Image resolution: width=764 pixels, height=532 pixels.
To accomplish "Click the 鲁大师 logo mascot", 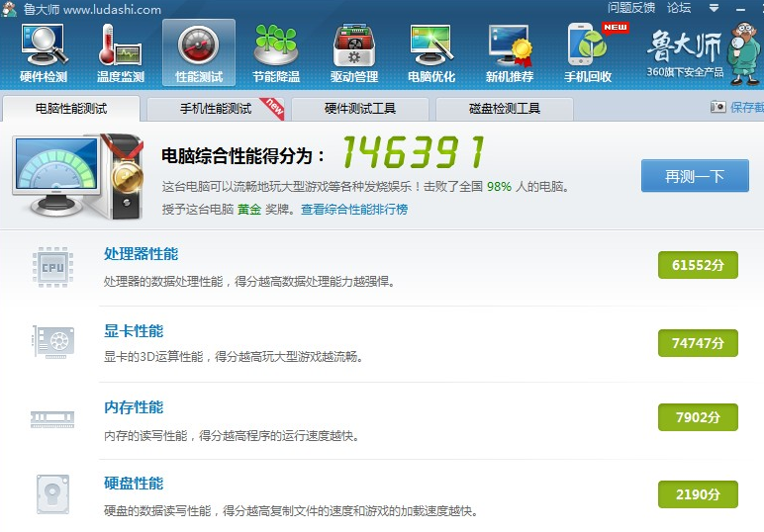I will coord(743,53).
